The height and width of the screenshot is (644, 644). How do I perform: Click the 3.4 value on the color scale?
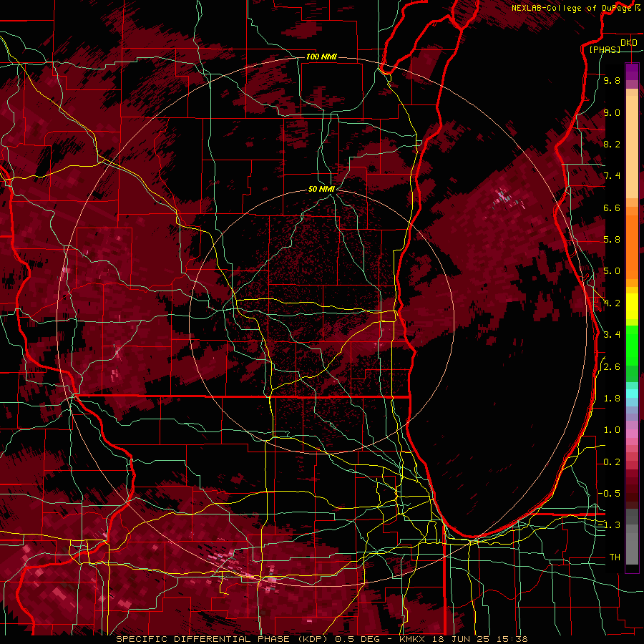[x=612, y=335]
